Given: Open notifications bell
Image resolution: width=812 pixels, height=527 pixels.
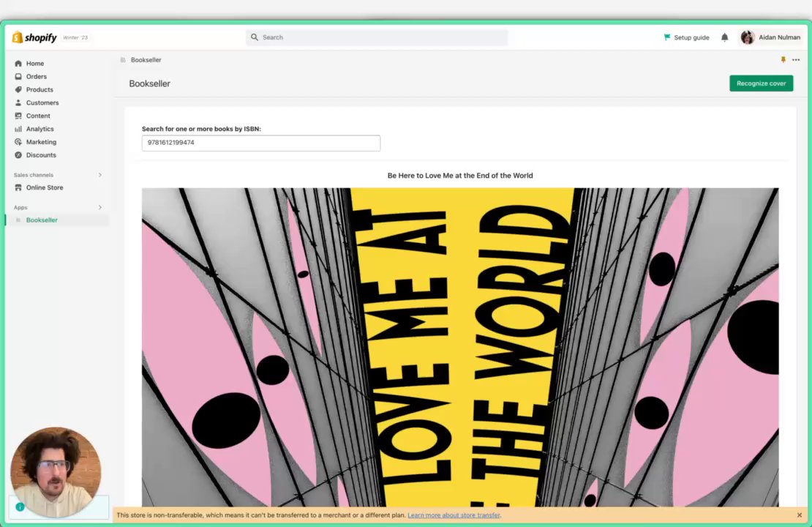Looking at the screenshot, I should (724, 37).
